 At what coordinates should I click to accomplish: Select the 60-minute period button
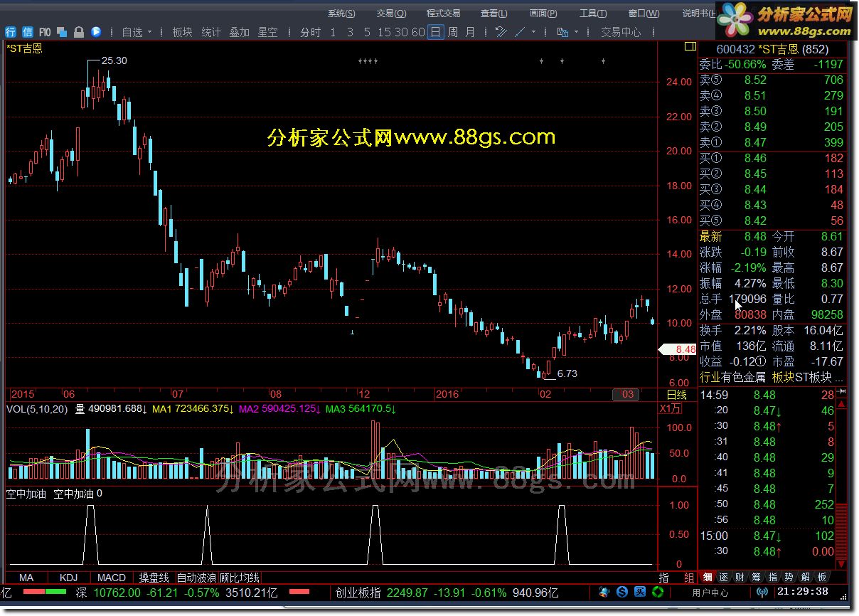[x=418, y=32]
